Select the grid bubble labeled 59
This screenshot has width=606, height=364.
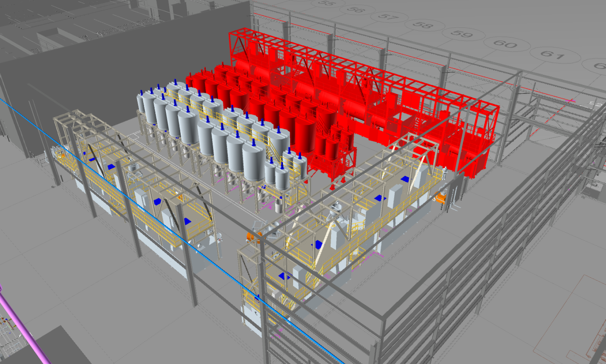tap(462, 34)
